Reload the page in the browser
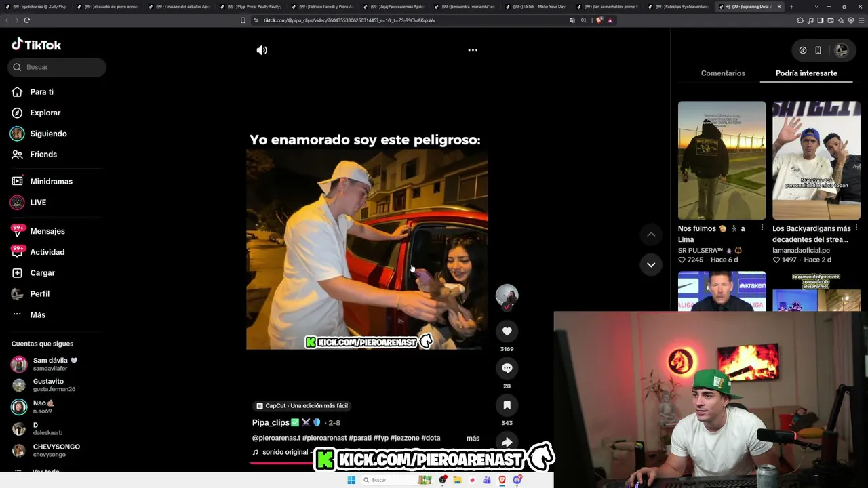 [27, 20]
